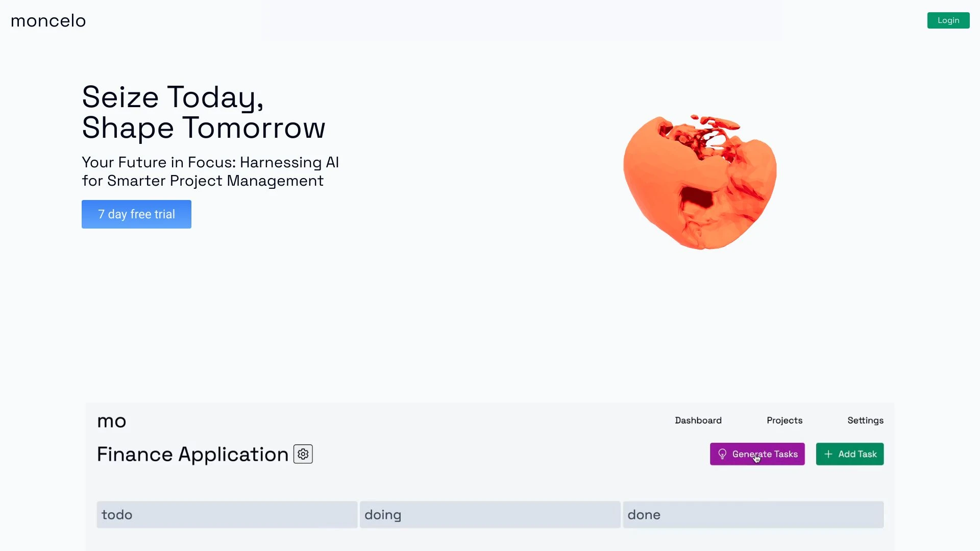This screenshot has width=980, height=551.
Task: Click the moncelo logo at top left
Action: coord(48,21)
